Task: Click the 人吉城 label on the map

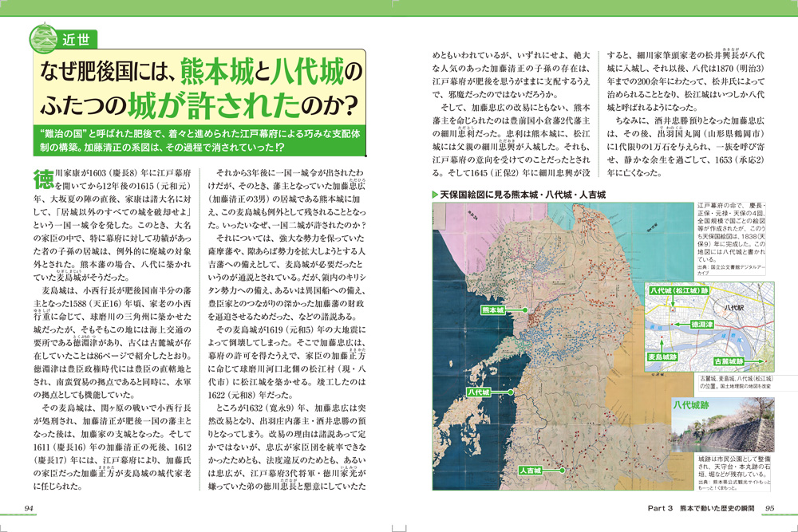Action: tap(531, 471)
